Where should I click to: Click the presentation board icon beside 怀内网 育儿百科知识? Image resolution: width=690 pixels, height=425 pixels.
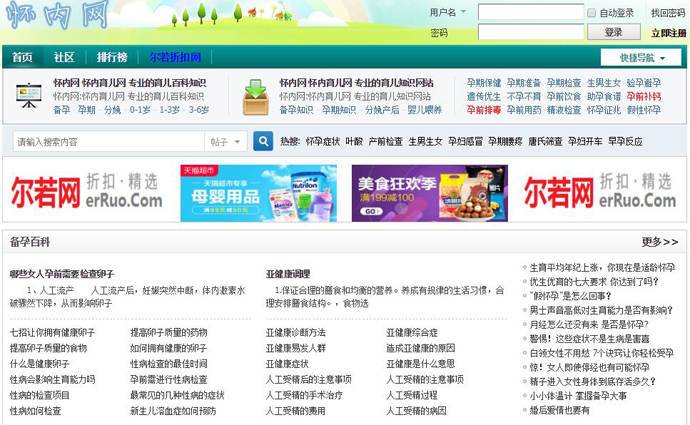point(28,96)
